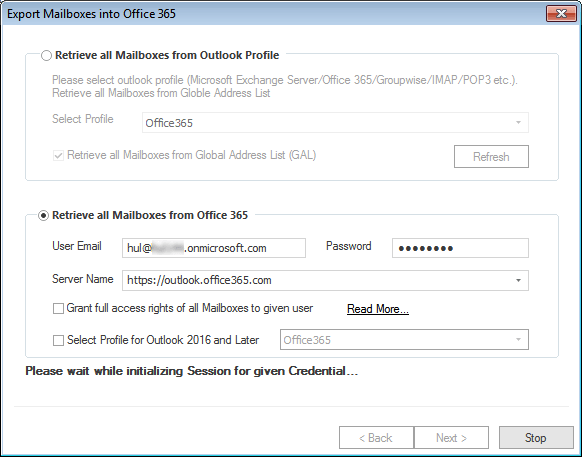
Task: Click the Password input field
Action: tap(460, 248)
